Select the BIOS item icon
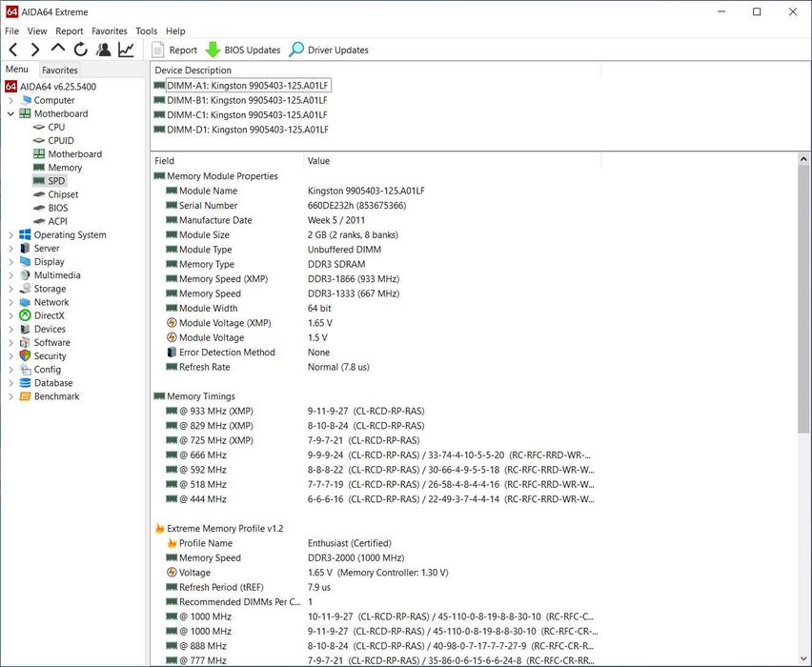The image size is (812, 667). 39,208
